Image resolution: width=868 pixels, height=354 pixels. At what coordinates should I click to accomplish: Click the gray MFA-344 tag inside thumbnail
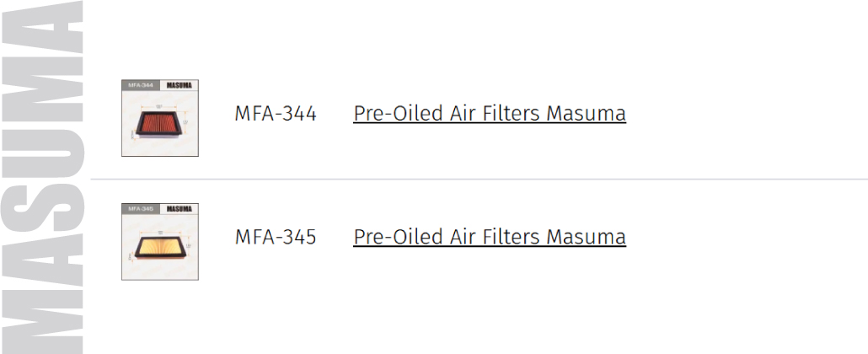[x=141, y=85]
